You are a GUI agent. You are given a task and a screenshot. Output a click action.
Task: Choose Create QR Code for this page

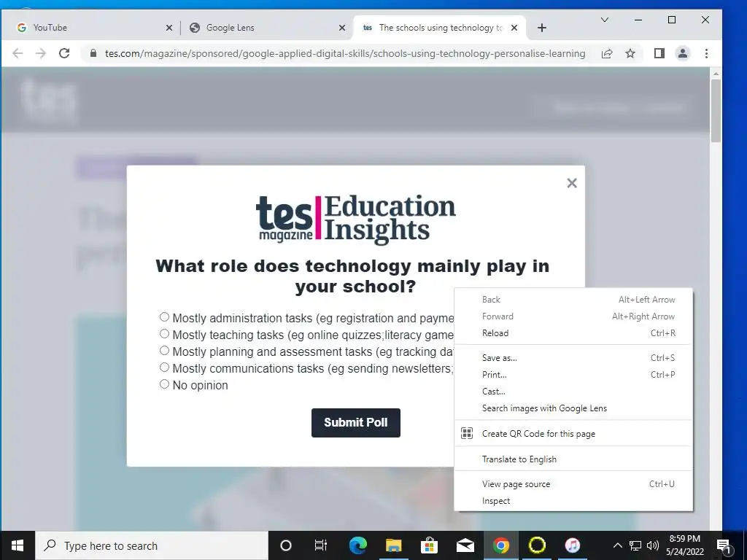573,434
